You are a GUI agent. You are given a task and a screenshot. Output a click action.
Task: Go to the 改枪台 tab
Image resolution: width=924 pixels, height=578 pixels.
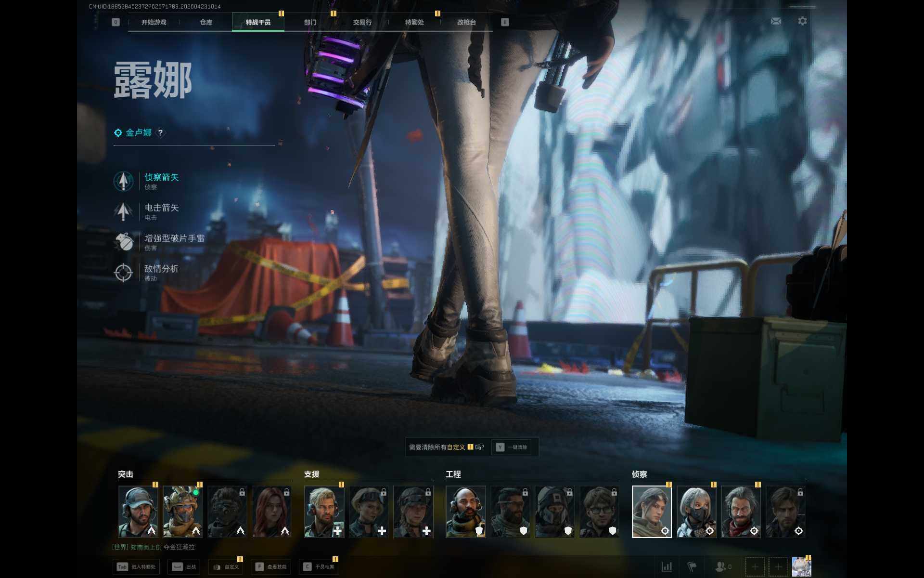pyautogui.click(x=466, y=22)
